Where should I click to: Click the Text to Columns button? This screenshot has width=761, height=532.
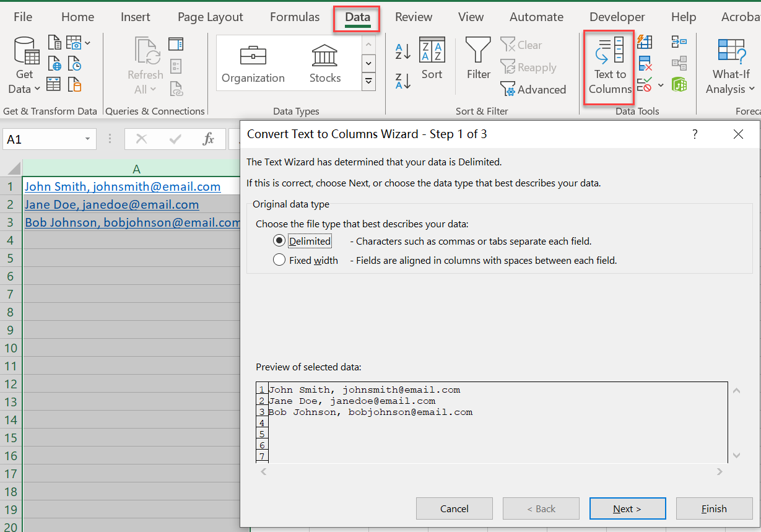coord(610,67)
